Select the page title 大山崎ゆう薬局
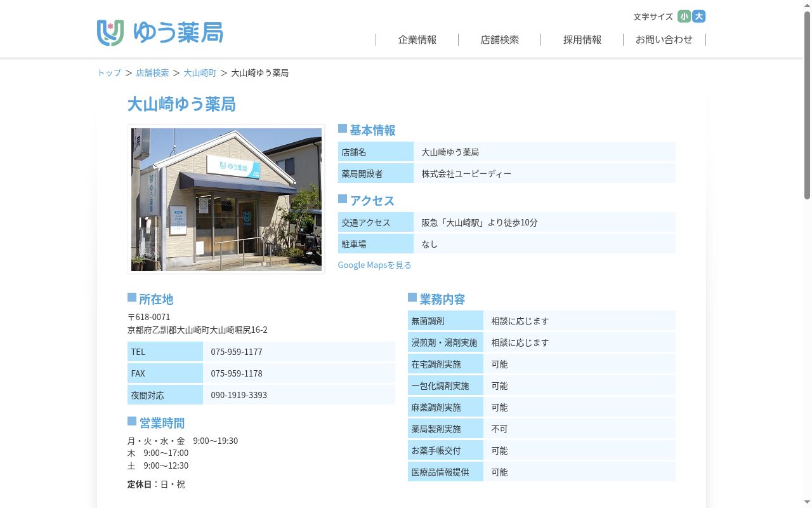The image size is (812, 508). (x=181, y=104)
